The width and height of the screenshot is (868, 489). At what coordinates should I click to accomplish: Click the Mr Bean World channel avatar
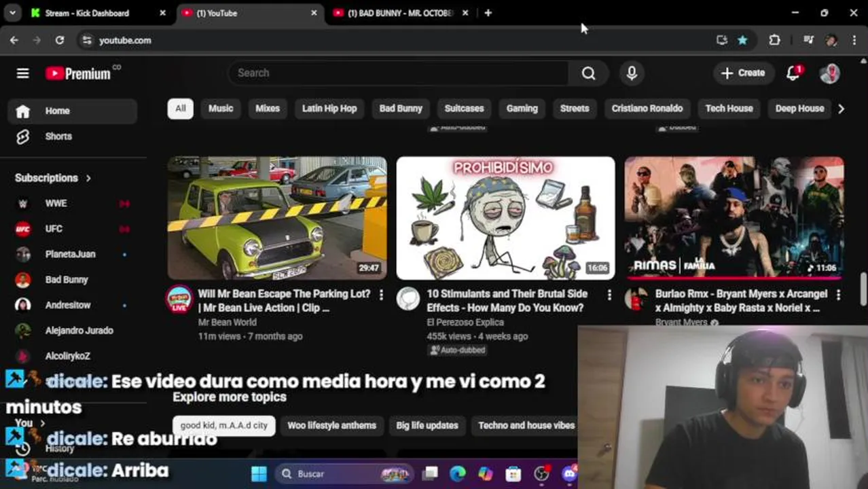tap(180, 299)
